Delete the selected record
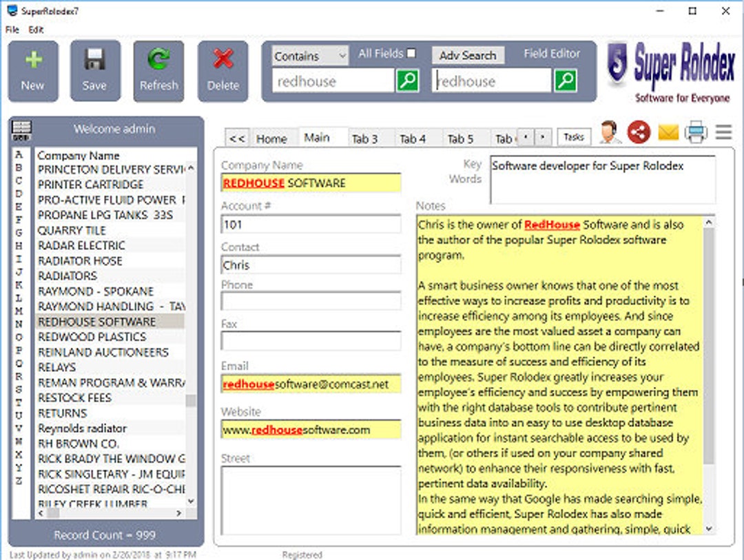 (x=223, y=71)
